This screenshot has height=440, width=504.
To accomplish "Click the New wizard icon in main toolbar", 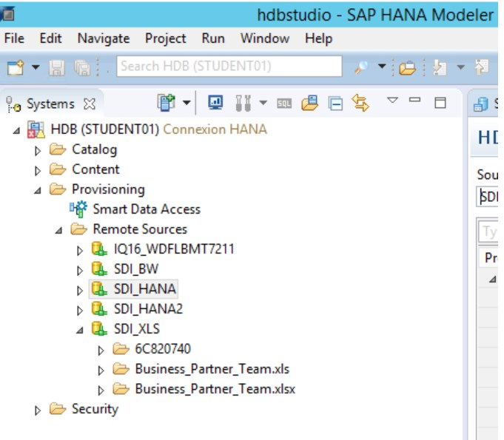I will pos(16,67).
